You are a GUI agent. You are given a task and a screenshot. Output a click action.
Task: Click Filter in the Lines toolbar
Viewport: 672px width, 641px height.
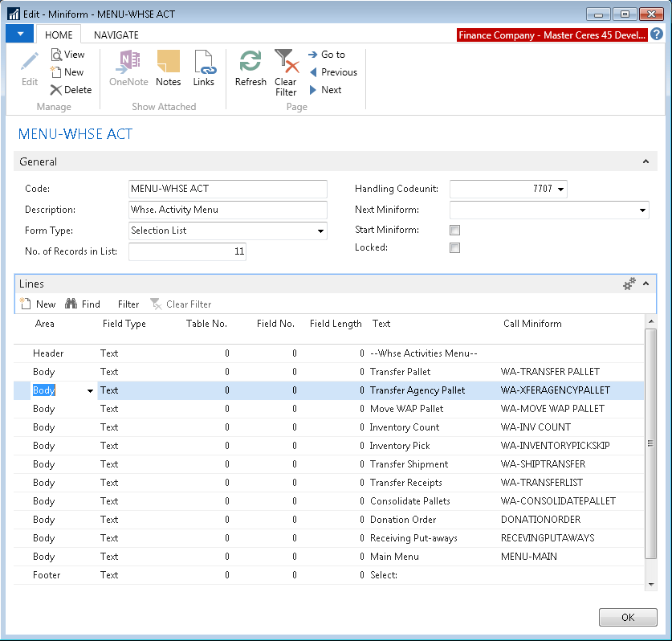pos(128,304)
